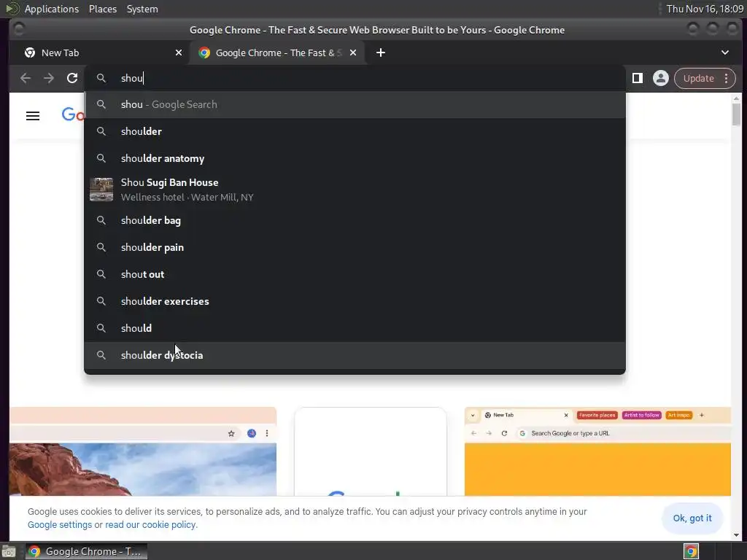Viewport: 747px width, 560px height.
Task: Open the Places menu
Action: [102, 9]
